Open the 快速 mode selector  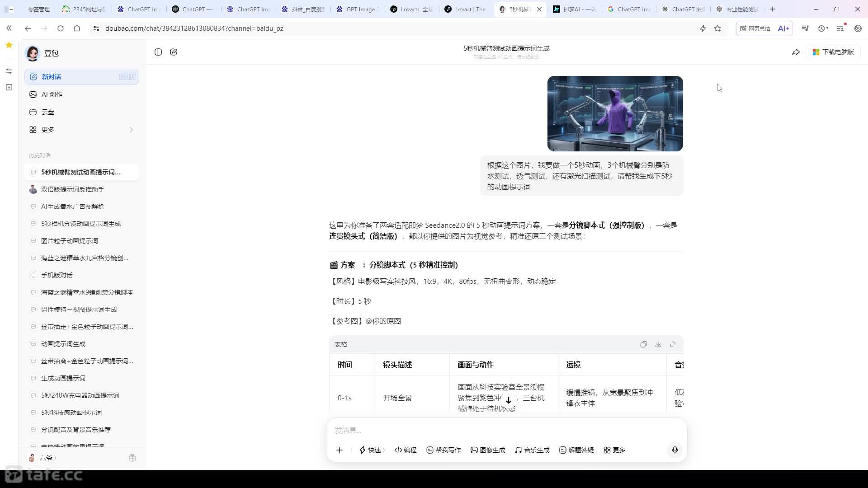pos(372,450)
